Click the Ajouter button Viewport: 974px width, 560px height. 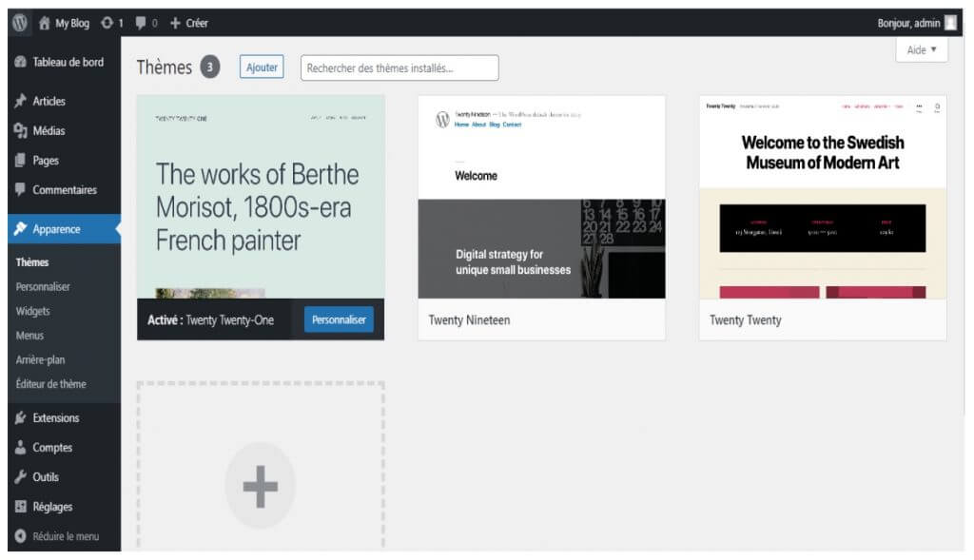tap(262, 68)
